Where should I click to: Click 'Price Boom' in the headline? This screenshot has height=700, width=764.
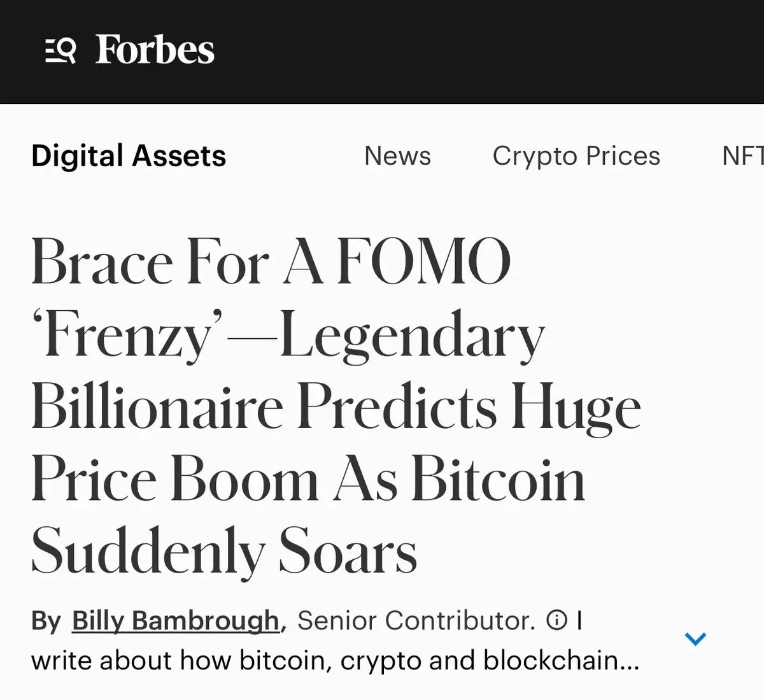tap(174, 480)
